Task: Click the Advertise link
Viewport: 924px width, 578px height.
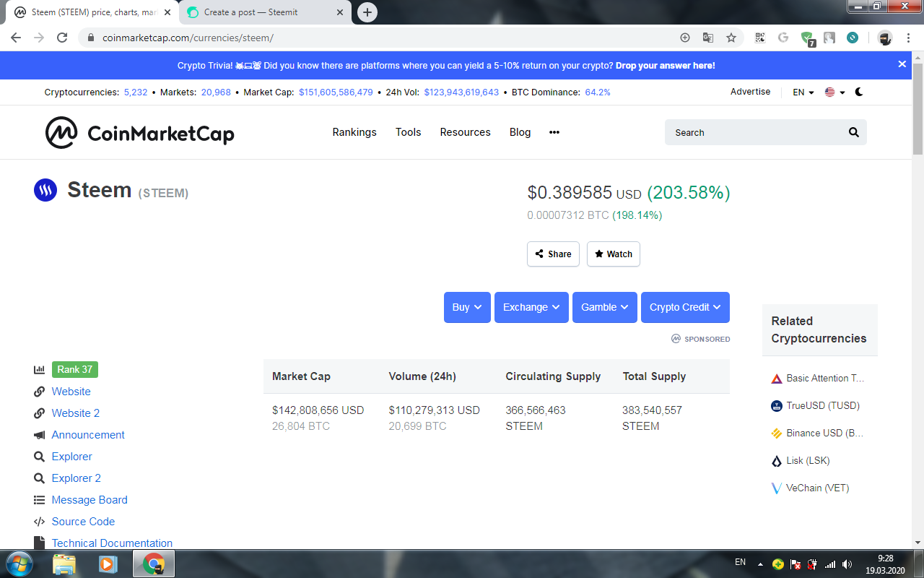Action: pyautogui.click(x=751, y=92)
